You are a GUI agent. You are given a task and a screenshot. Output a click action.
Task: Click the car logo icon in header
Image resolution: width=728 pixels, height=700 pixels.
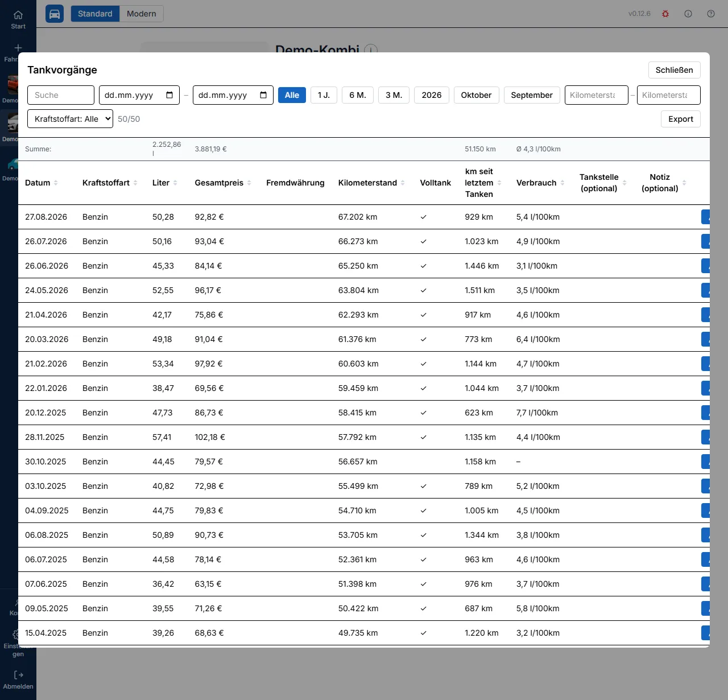tap(55, 14)
